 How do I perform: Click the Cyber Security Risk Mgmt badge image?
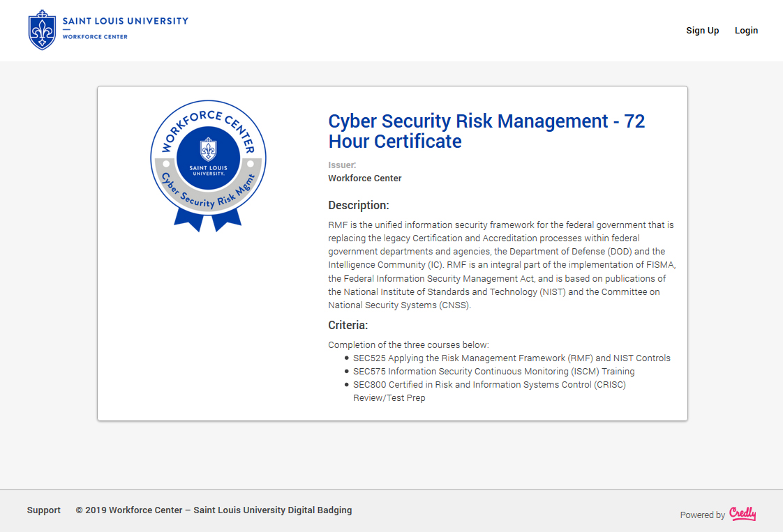(208, 166)
